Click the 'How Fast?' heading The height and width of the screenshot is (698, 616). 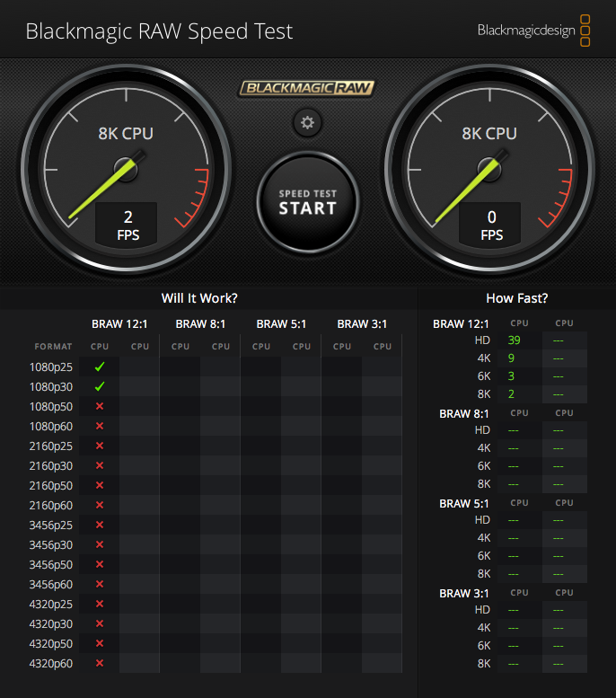tap(516, 298)
